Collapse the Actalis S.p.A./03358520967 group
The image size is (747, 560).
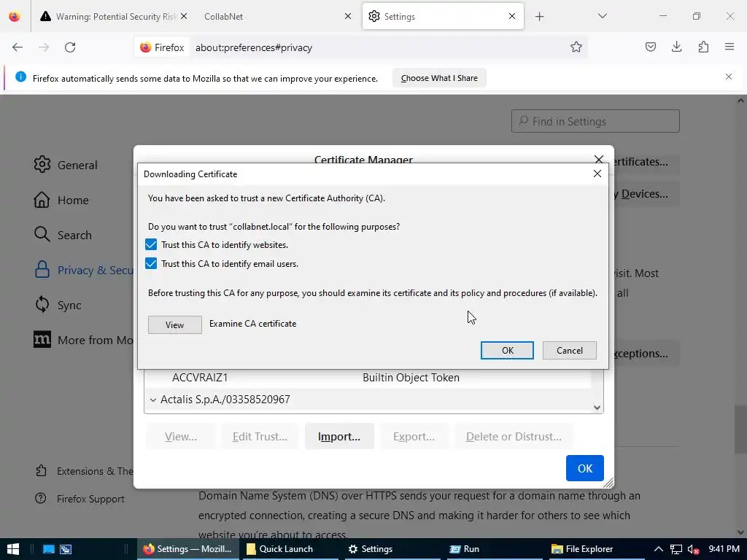[x=153, y=400]
